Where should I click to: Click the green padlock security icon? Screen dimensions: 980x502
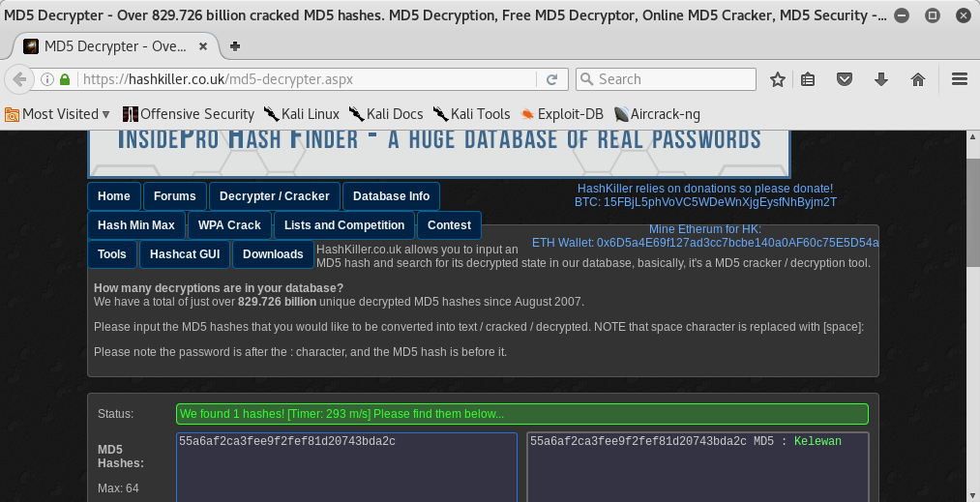65,79
